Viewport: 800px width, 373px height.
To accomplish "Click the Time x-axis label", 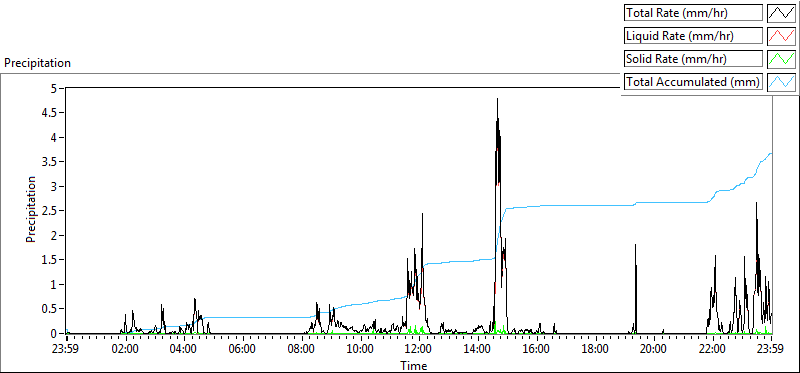I will click(414, 365).
